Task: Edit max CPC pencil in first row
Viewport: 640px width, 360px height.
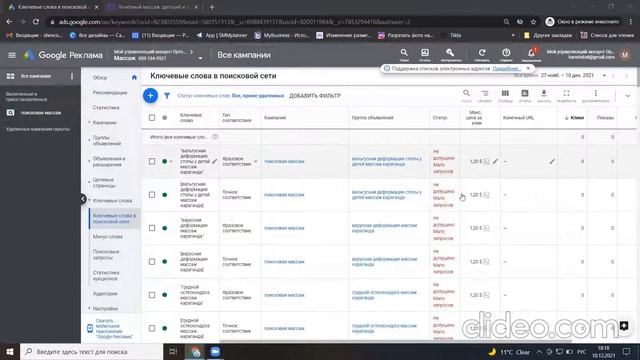Action: [495, 161]
